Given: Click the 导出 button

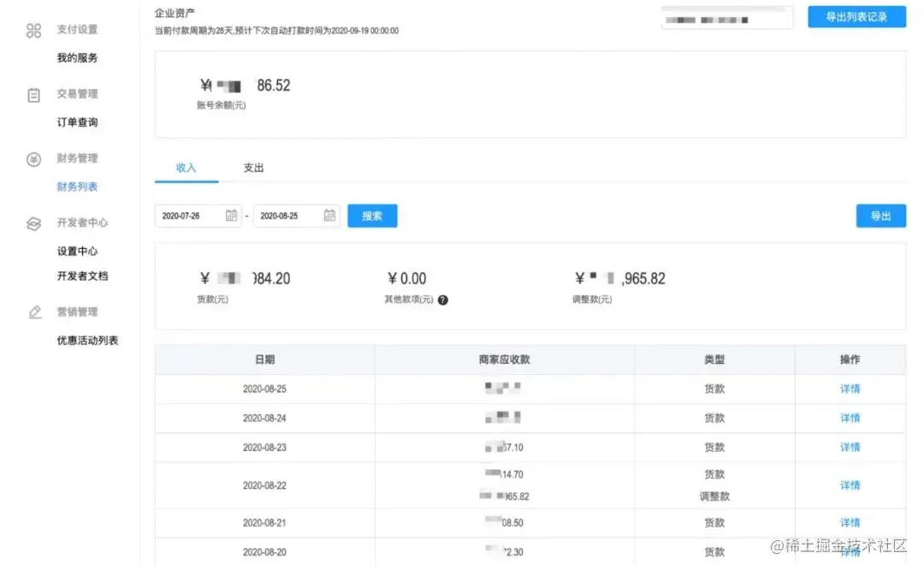Looking at the screenshot, I should pos(881,216).
